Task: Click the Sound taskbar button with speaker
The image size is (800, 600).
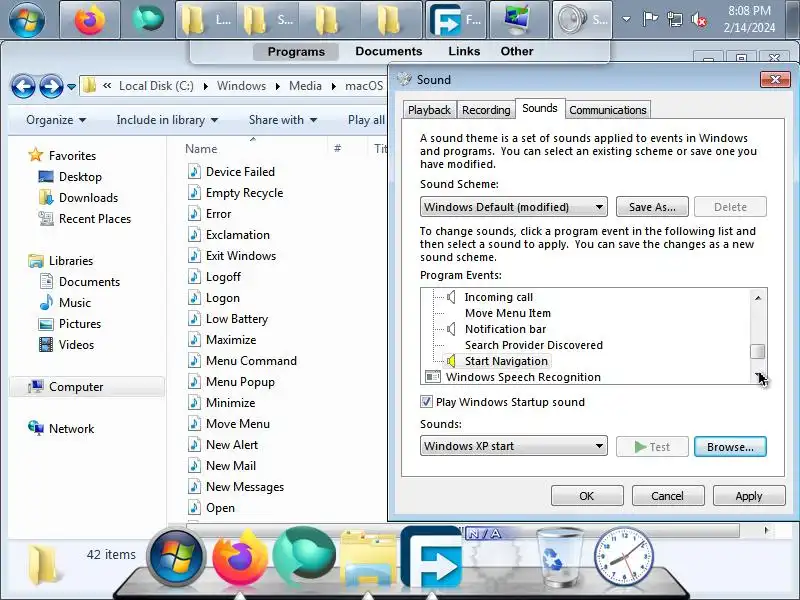Action: point(582,20)
